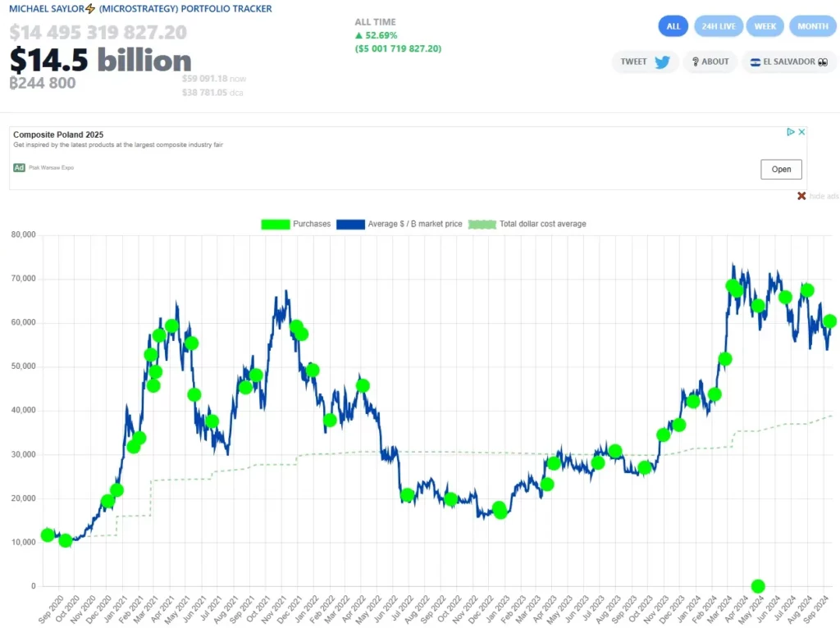840x628 pixels.
Task: Click the AdChoices triangle icon
Action: (791, 132)
